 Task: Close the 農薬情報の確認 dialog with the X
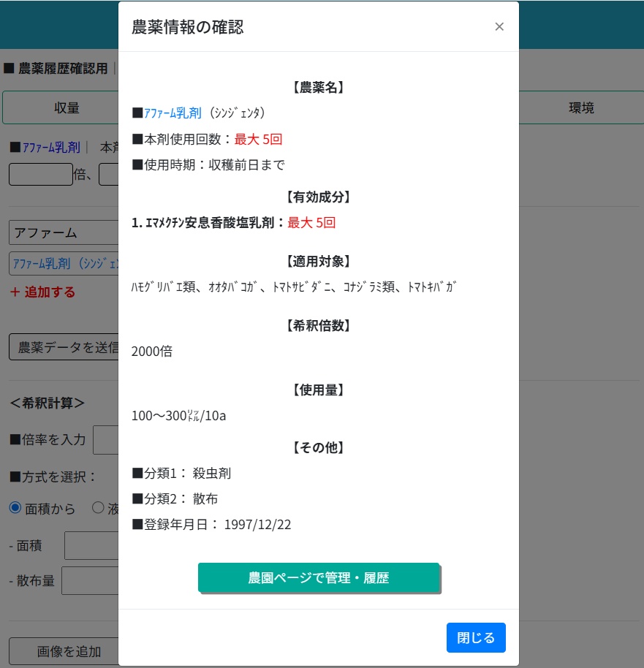pyautogui.click(x=499, y=27)
